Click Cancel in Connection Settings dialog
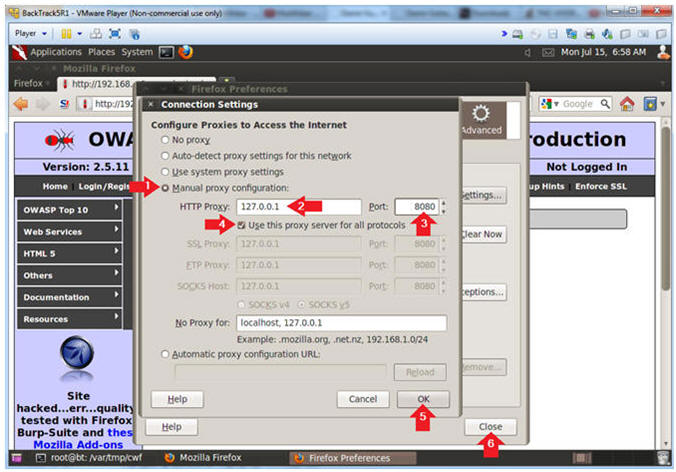The image size is (676, 472). click(x=363, y=399)
